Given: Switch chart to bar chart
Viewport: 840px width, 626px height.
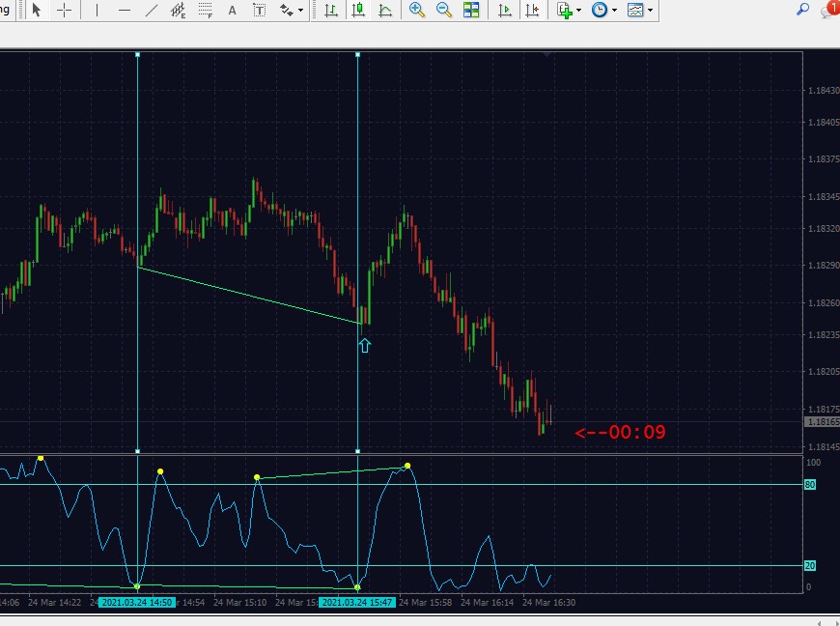Looking at the screenshot, I should (x=331, y=10).
